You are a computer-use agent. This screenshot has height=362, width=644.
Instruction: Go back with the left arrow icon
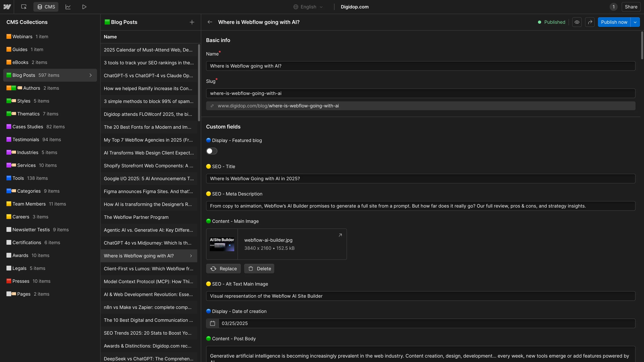tap(210, 22)
